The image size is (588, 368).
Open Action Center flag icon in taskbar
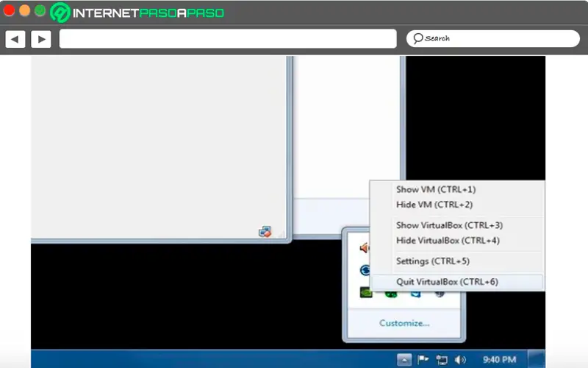[423, 360]
